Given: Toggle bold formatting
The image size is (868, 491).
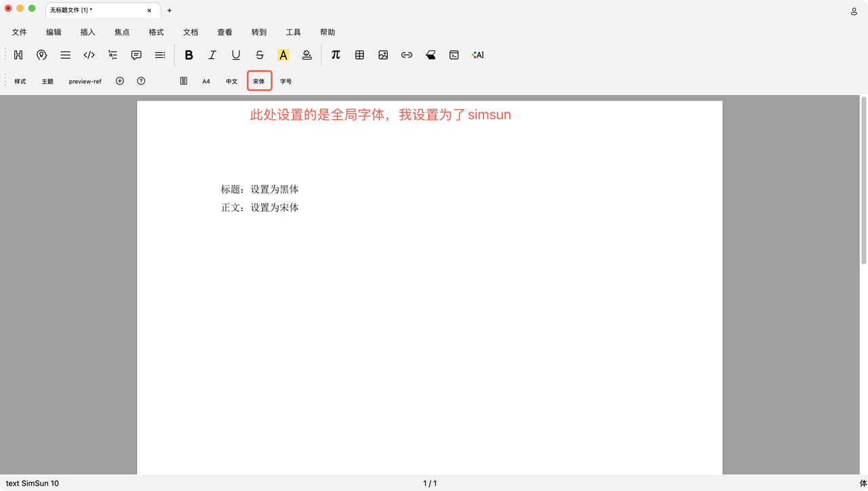Looking at the screenshot, I should (189, 55).
